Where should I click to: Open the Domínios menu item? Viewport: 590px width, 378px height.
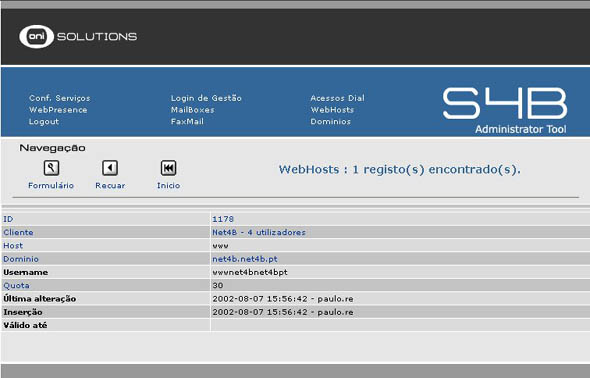coord(330,121)
